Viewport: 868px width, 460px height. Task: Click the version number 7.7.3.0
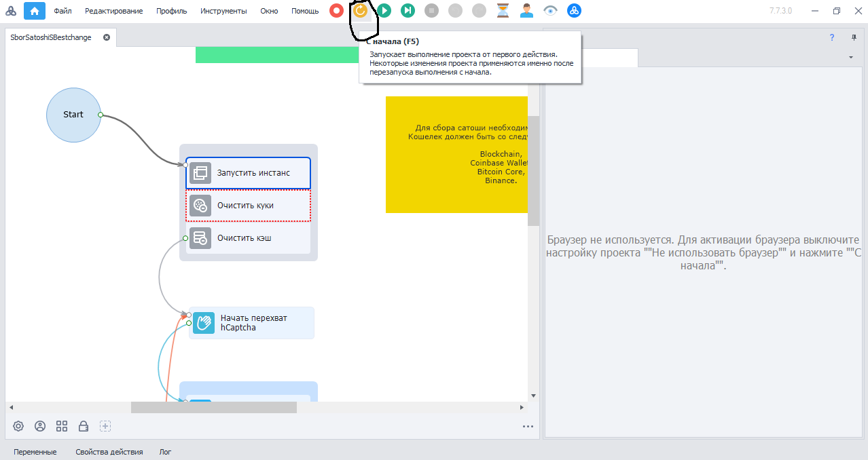782,11
